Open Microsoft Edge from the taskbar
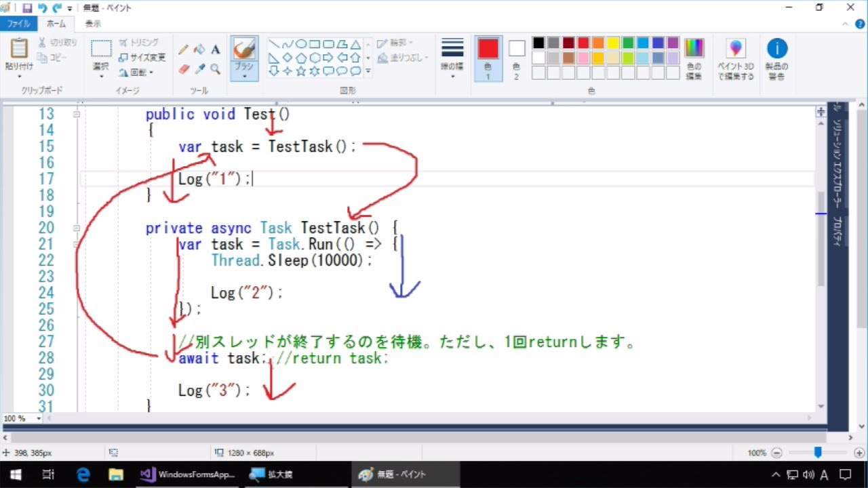This screenshot has width=868, height=488. click(83, 474)
